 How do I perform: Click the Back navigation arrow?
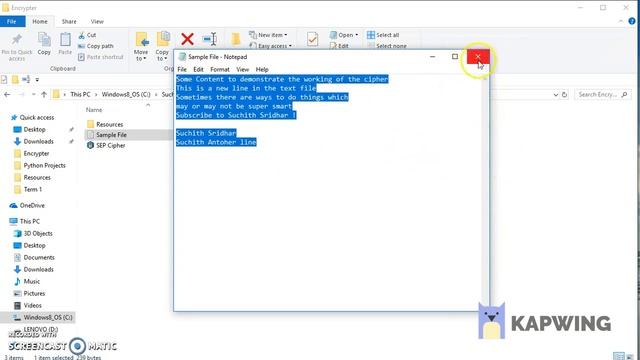(7, 95)
